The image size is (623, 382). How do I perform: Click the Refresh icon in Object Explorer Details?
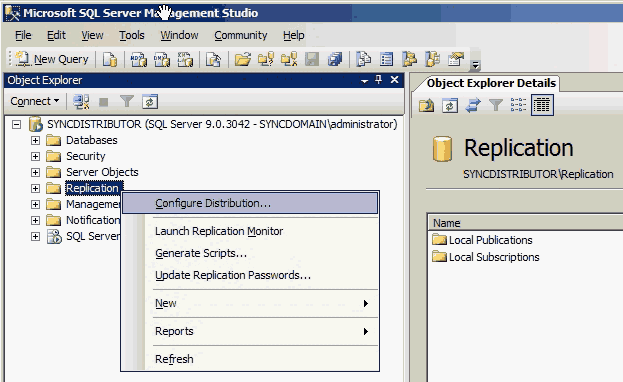(x=449, y=106)
